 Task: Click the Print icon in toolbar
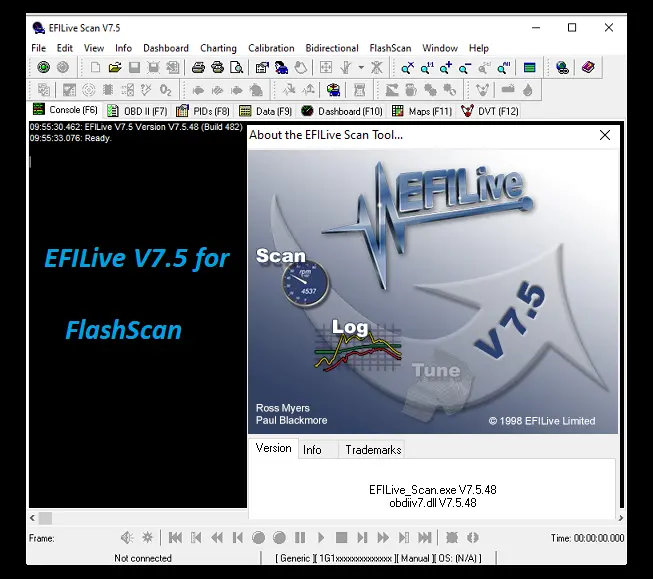198,67
